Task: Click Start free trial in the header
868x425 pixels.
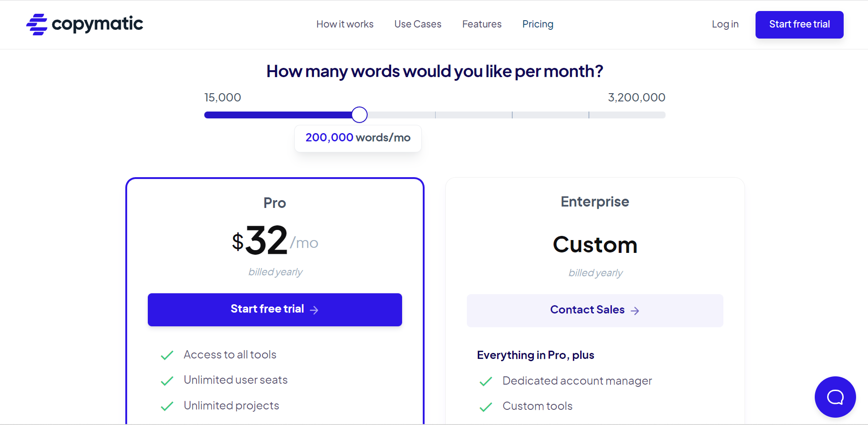Action: [799, 24]
